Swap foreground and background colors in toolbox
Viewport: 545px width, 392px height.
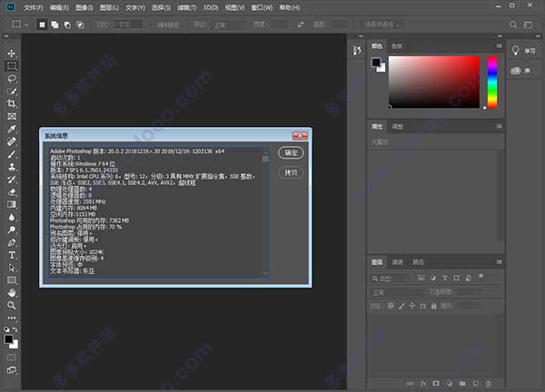click(15, 329)
